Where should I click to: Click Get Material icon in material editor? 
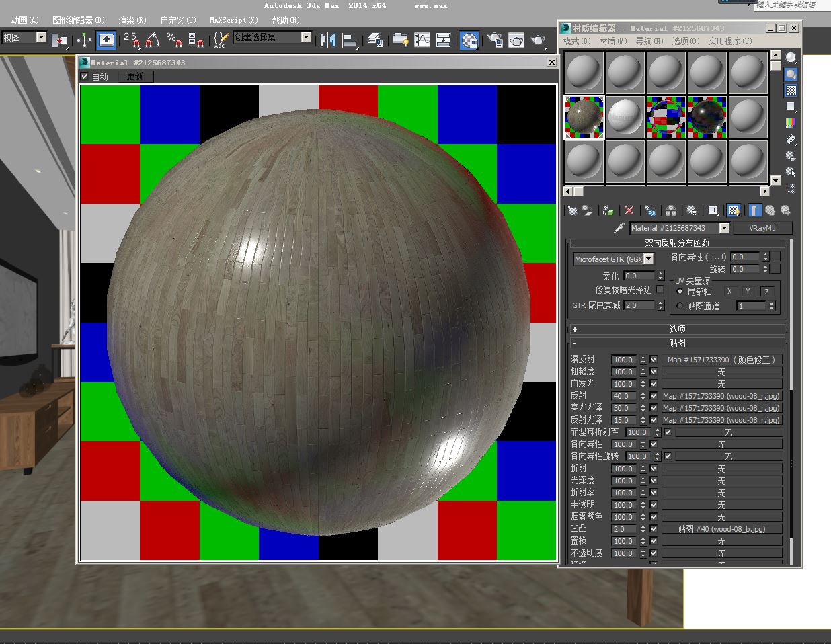pyautogui.click(x=571, y=211)
